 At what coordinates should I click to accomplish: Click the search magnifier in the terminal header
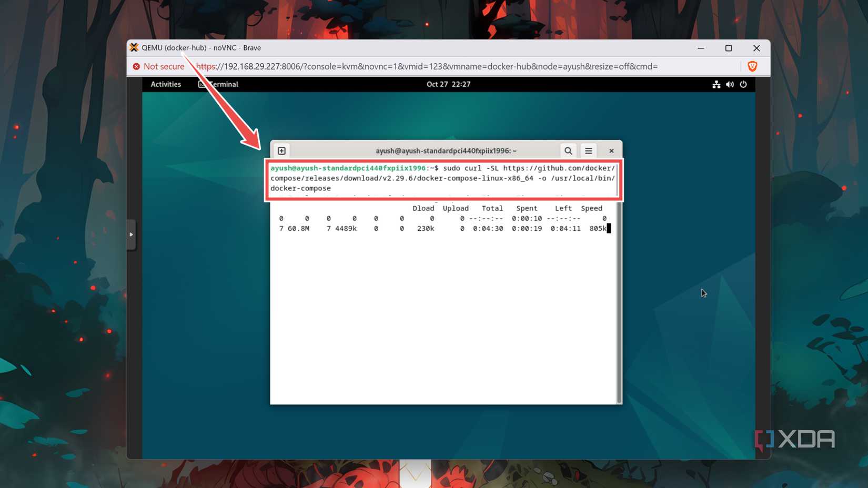coord(568,150)
